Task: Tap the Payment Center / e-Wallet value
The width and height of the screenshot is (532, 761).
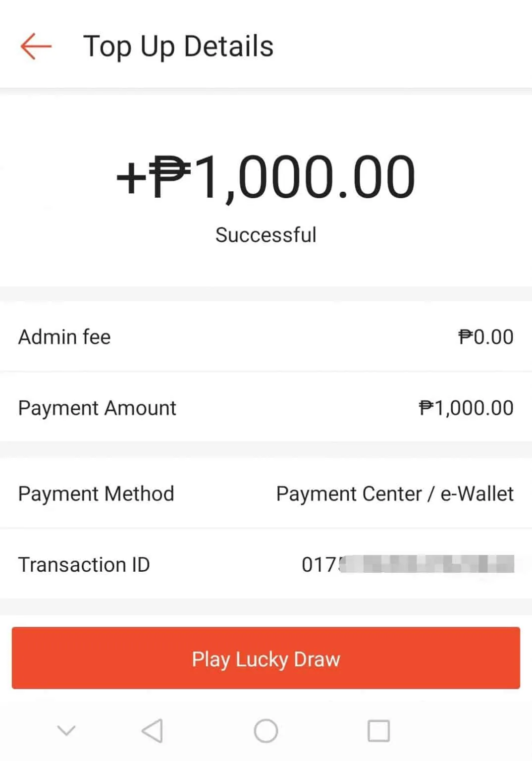Action: click(395, 494)
